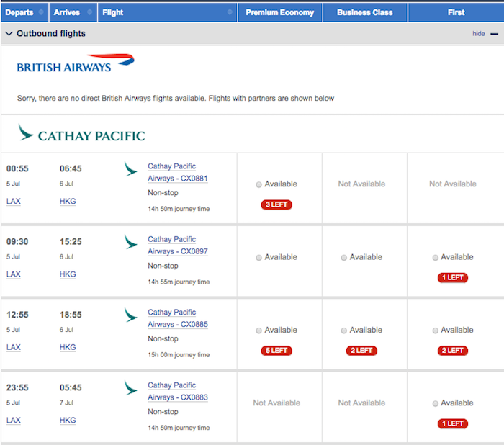Image resolution: width=504 pixels, height=445 pixels.
Task: Click the Cathay Pacific icon beside flight CX0897
Action: [x=130, y=242]
